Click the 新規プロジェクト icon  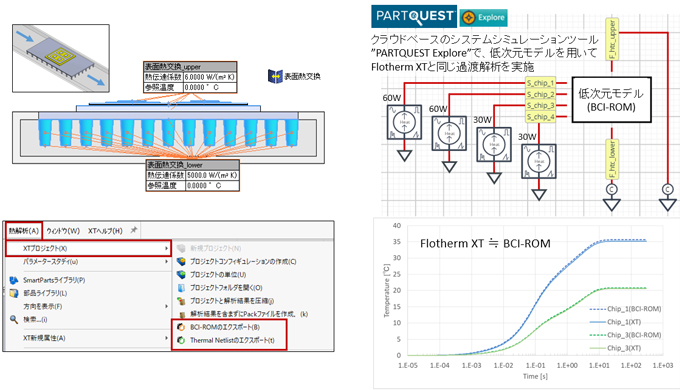point(181,249)
